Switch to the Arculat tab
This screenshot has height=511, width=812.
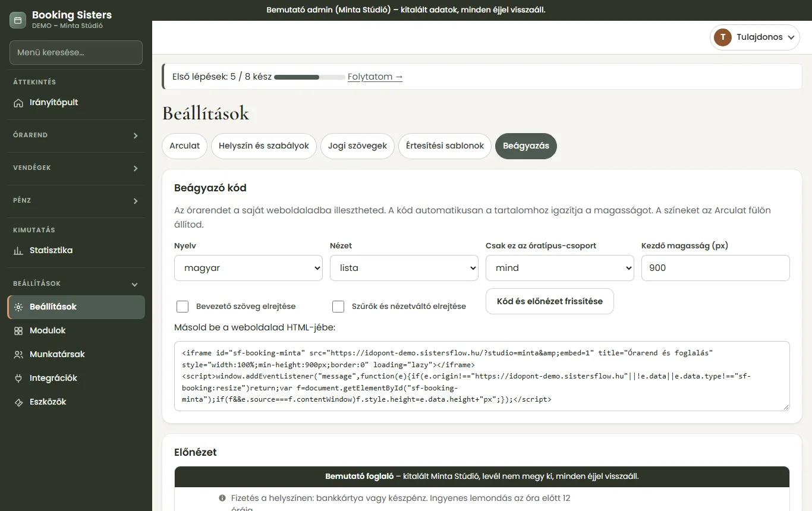(184, 146)
